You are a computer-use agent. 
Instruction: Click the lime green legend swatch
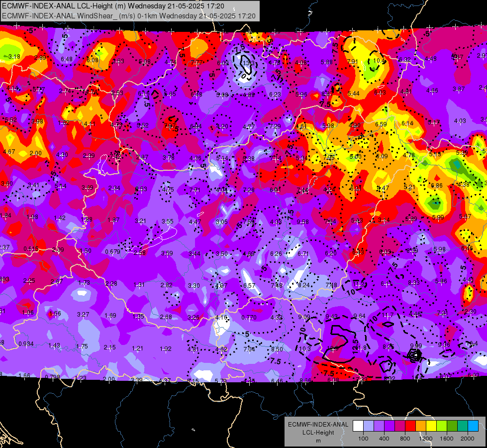tap(442, 426)
